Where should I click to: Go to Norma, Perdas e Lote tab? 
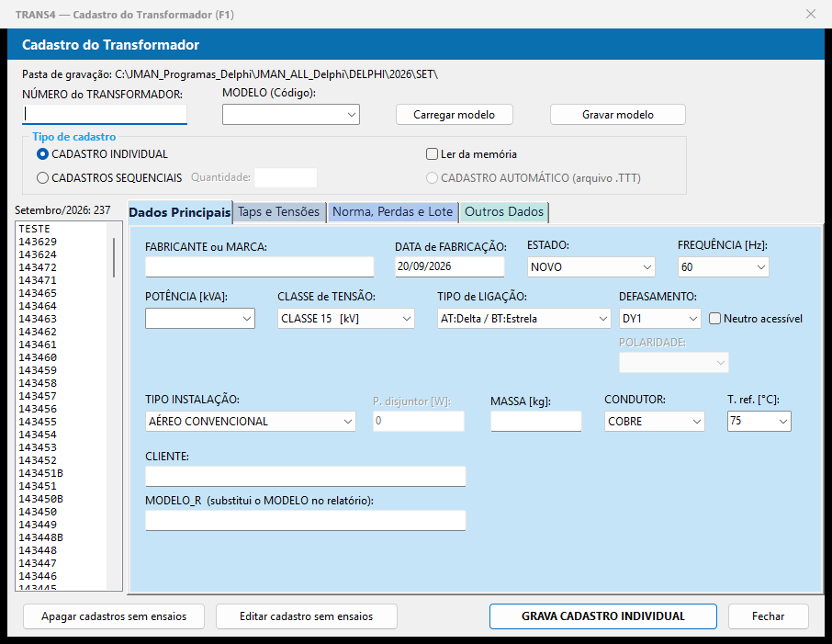pyautogui.click(x=393, y=212)
